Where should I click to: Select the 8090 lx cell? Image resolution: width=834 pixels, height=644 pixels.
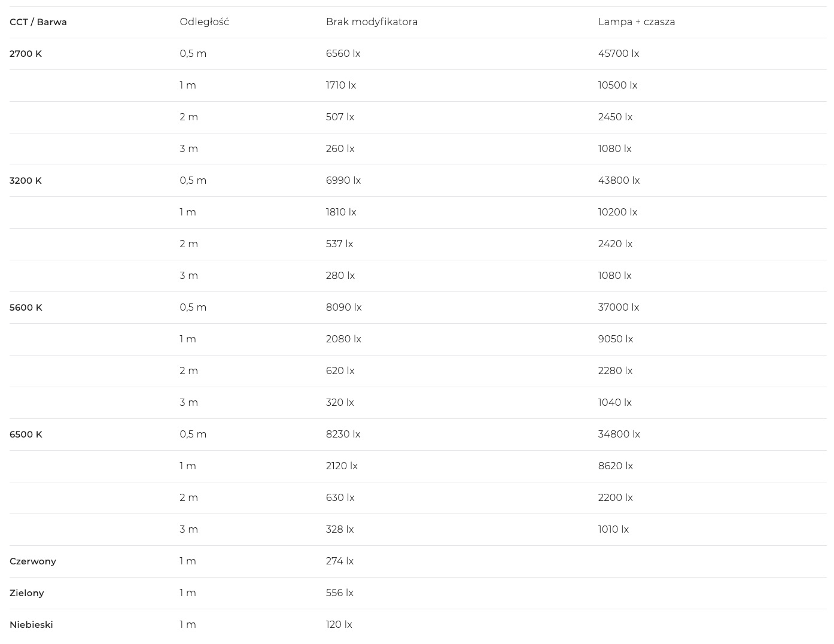[x=343, y=308]
